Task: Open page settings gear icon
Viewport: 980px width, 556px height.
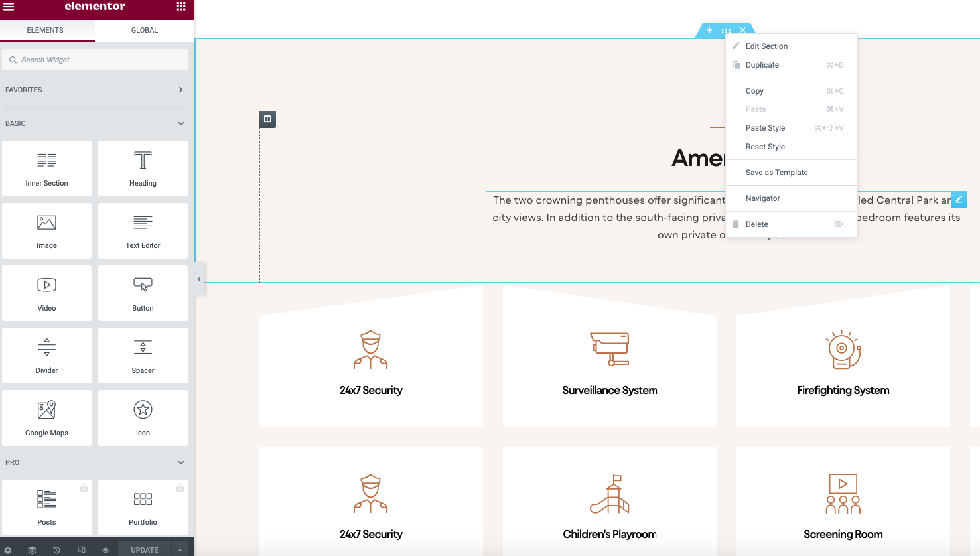Action: pos(8,550)
